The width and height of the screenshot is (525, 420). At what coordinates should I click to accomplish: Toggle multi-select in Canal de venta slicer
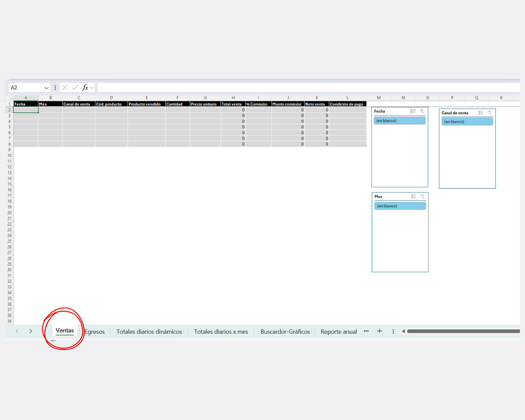tap(481, 113)
